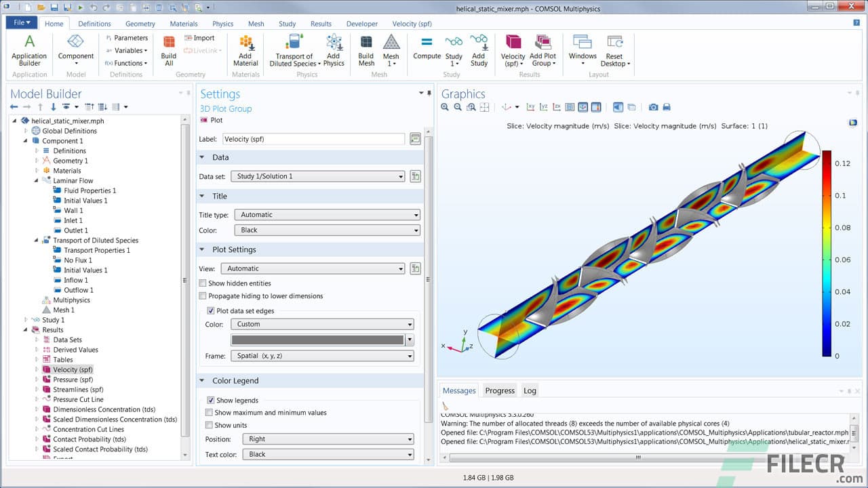This screenshot has width=868, height=488.
Task: Enable Show hidden entities
Action: tap(202, 283)
